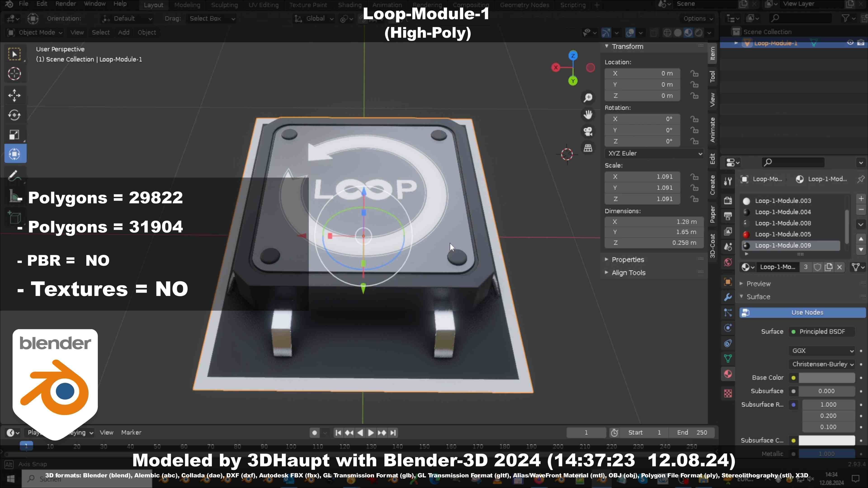Select the Select Box tool in toolbar
The height and width of the screenshot is (488, 868).
(14, 54)
